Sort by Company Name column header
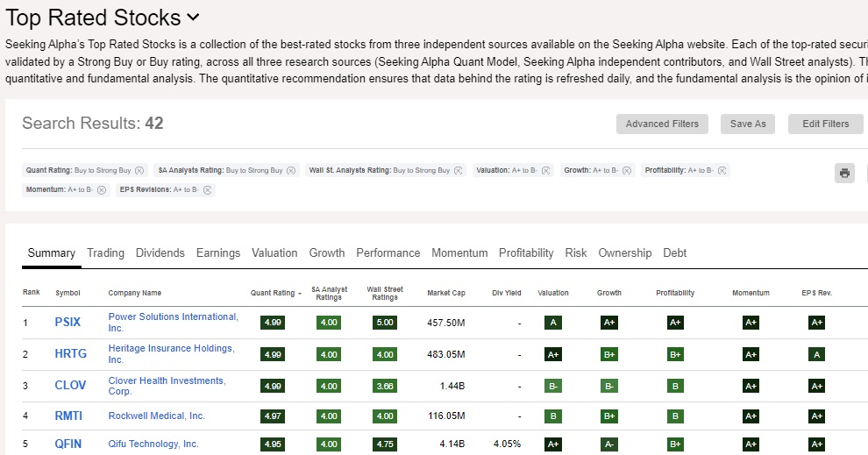 point(134,293)
